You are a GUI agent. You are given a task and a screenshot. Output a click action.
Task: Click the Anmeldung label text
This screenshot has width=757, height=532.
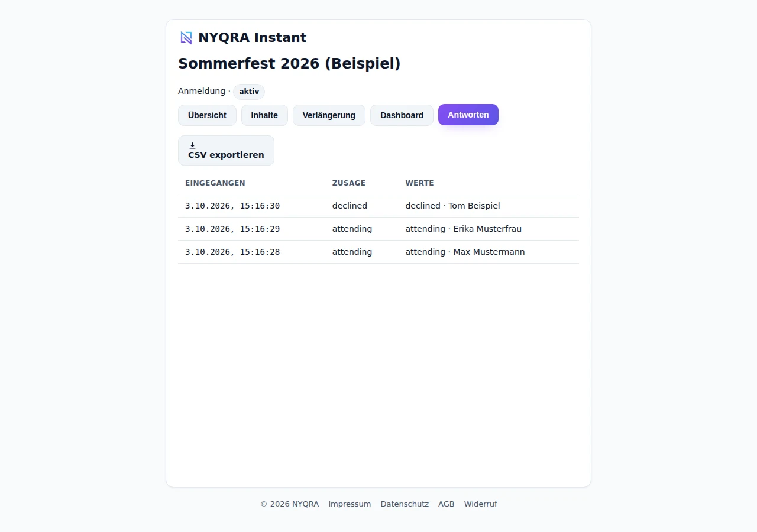[202, 91]
